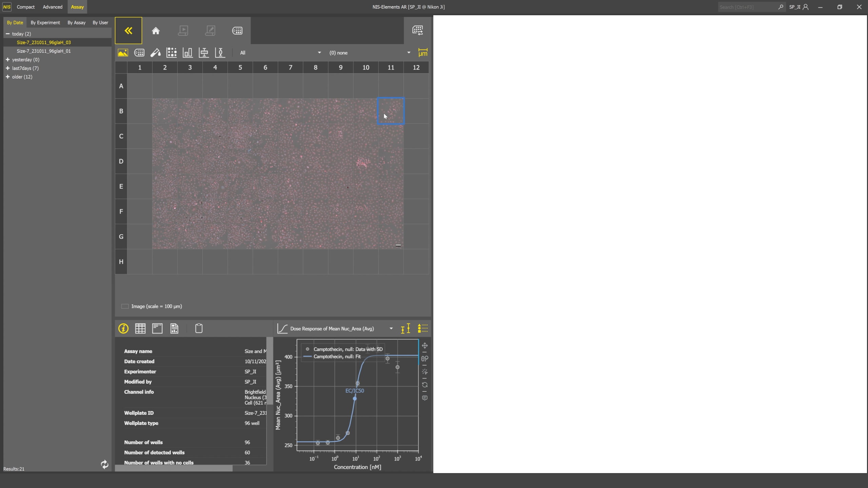Show plate labeling view icon

point(139,53)
